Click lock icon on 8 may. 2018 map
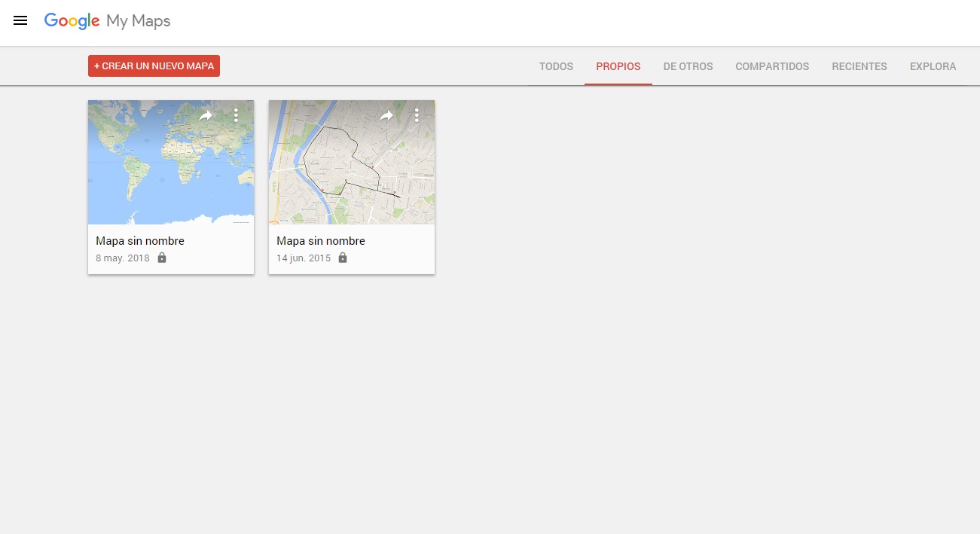The width and height of the screenshot is (980, 534). pos(162,258)
